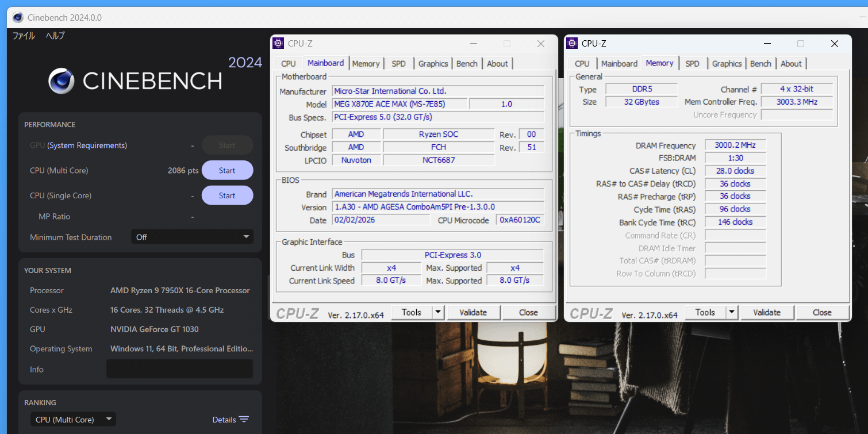The width and height of the screenshot is (868, 434).
Task: Open the CPU (Multi Core) ranking dropdown
Action: click(73, 420)
